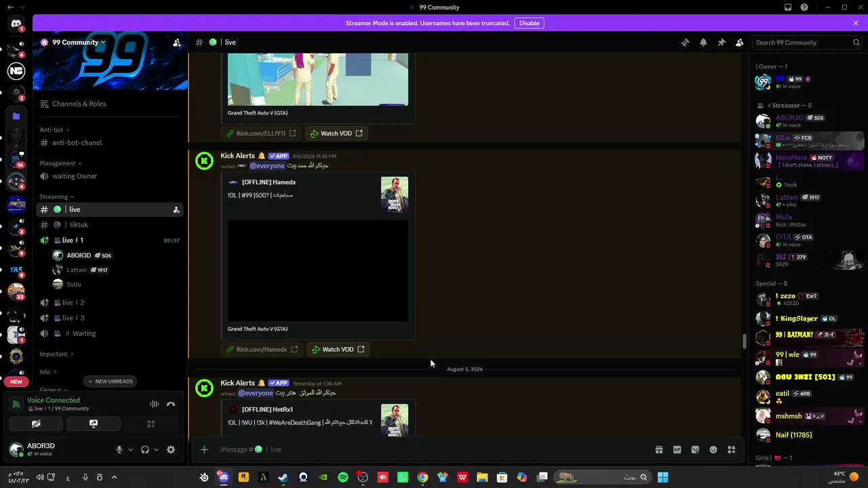
Task: Open User Settings gear icon
Action: point(171,449)
